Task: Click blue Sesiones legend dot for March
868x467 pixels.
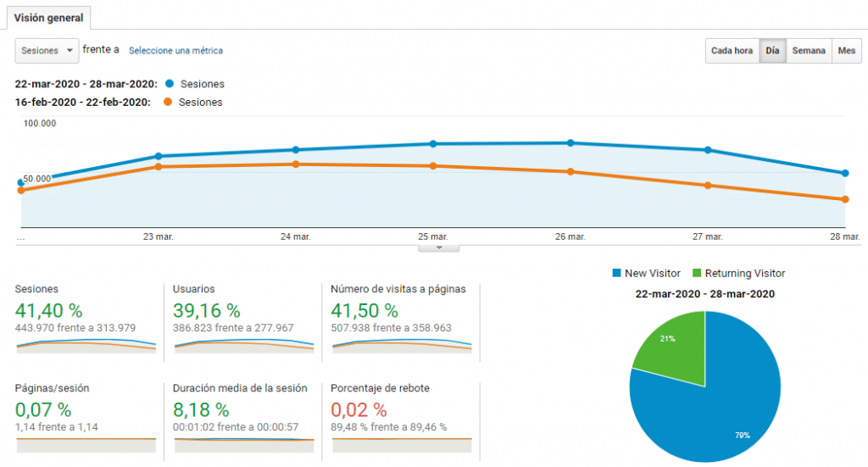Action: pyautogui.click(x=170, y=84)
